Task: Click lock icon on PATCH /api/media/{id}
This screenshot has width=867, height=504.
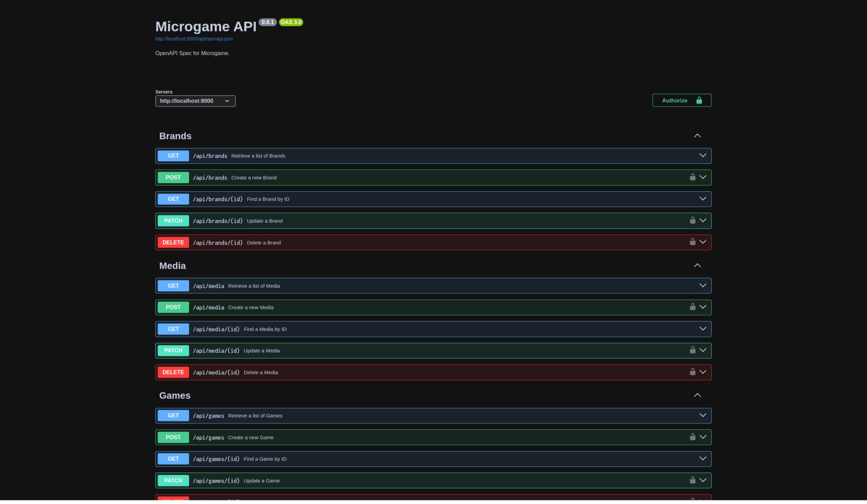Action: pos(692,350)
